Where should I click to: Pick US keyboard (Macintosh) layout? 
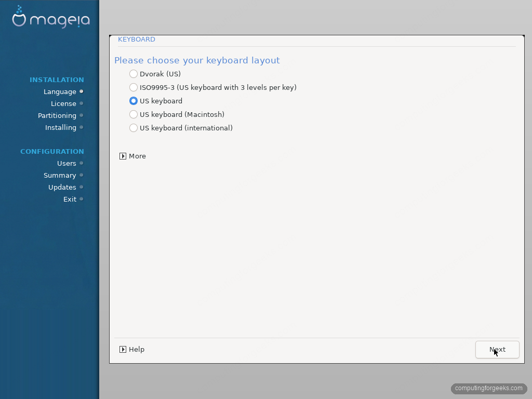click(x=134, y=114)
